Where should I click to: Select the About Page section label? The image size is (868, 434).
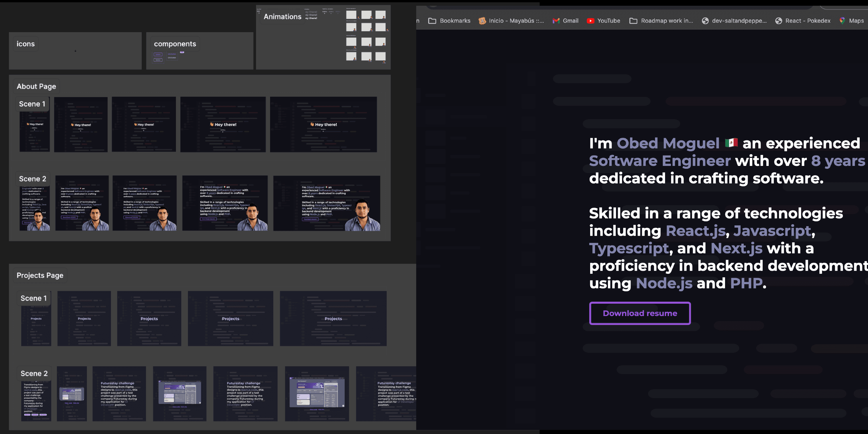click(x=36, y=86)
